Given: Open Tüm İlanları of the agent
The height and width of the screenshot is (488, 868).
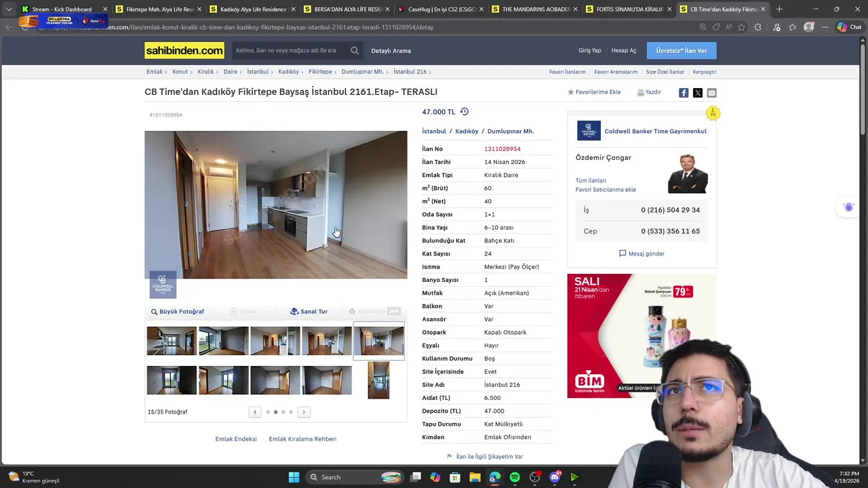Looking at the screenshot, I should pyautogui.click(x=591, y=180).
